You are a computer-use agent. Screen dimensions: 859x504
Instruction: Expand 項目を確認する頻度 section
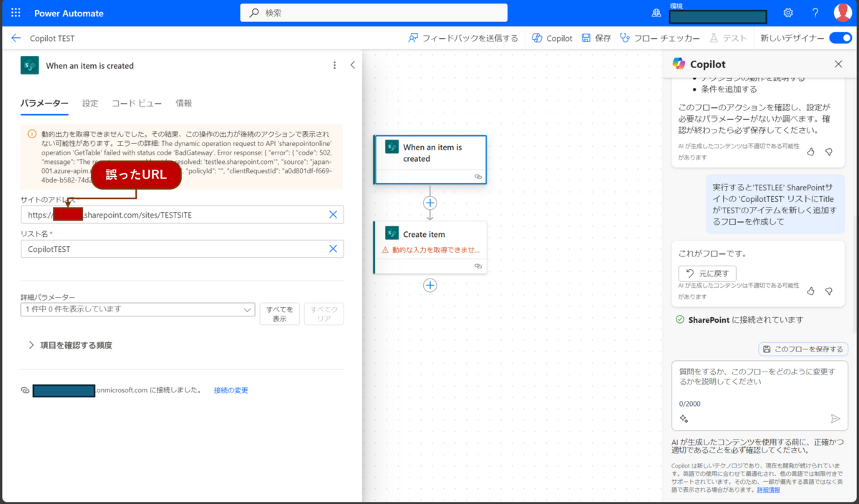72,345
